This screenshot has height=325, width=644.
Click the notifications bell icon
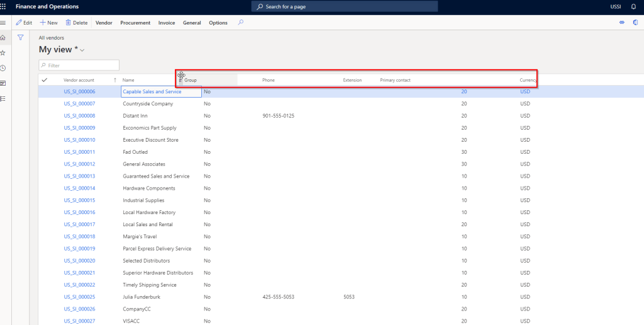point(634,6)
